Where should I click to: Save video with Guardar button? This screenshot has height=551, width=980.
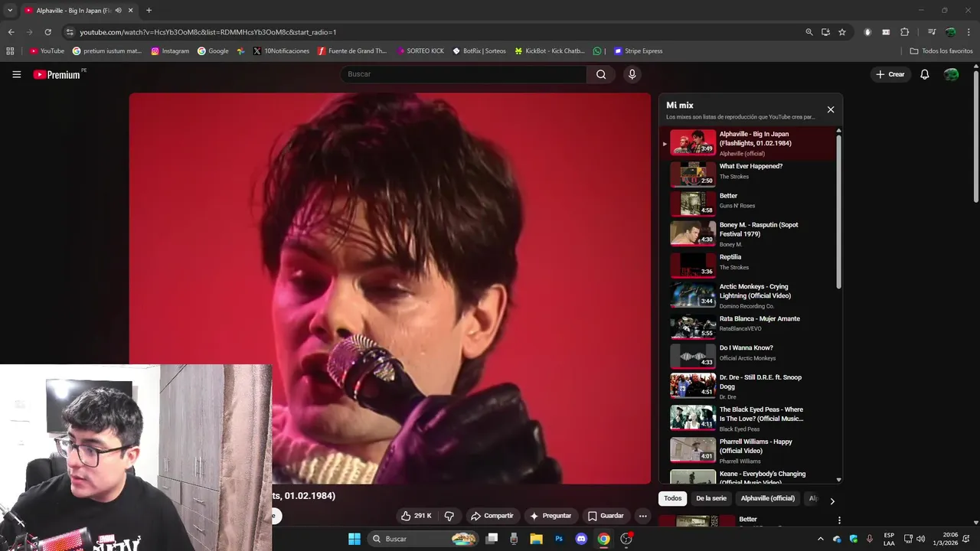point(606,516)
